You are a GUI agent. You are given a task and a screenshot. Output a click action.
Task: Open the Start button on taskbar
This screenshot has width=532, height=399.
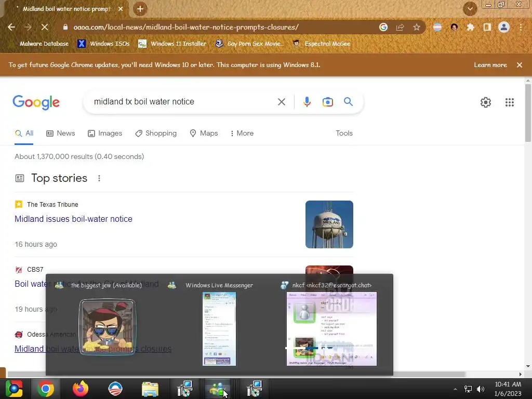pos(14,389)
